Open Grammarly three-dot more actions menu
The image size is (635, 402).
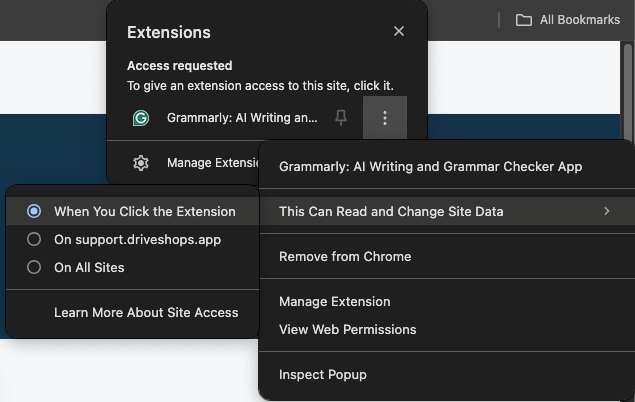click(x=385, y=118)
